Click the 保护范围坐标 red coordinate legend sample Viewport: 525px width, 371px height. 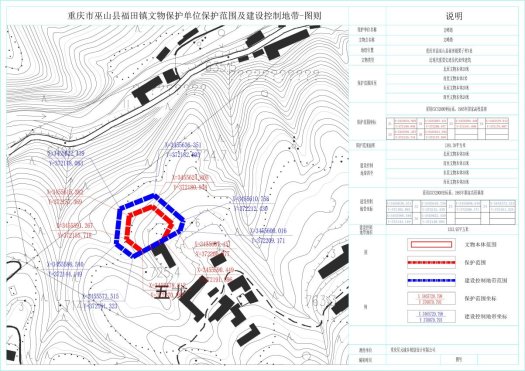coord(431,299)
